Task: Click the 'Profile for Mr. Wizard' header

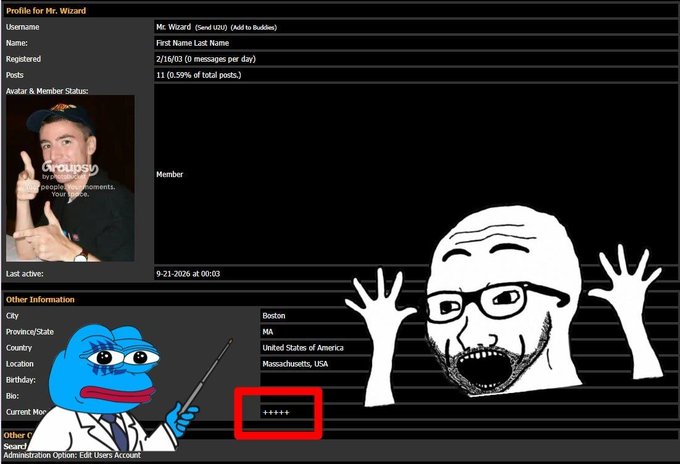Action: pos(46,11)
